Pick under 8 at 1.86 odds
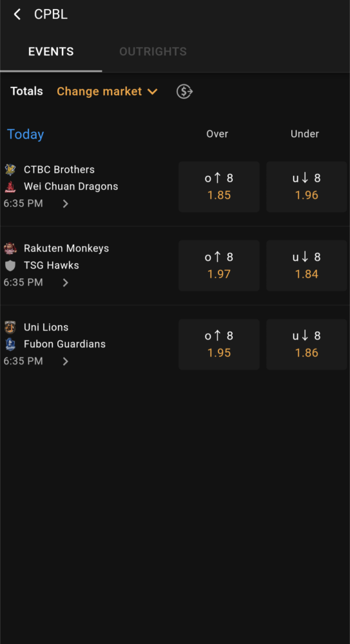Image resolution: width=350 pixels, height=644 pixels. point(306,345)
